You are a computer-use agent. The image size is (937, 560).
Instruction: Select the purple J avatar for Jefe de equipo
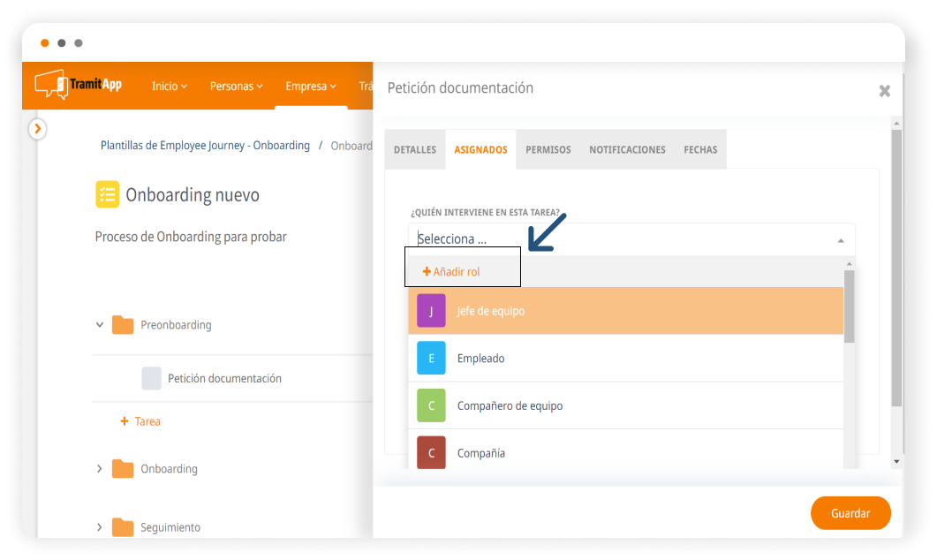[x=431, y=311]
